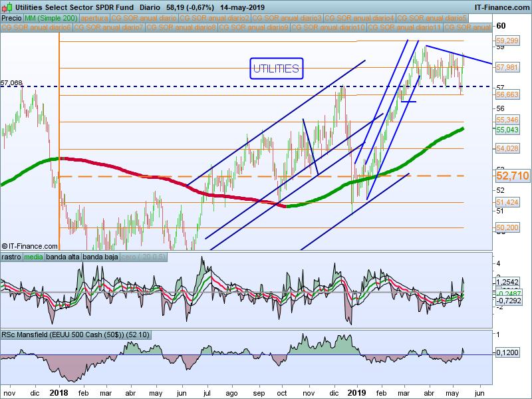Open the CG SOR anual diario8 tab
The image size is (532, 399).
181,28
